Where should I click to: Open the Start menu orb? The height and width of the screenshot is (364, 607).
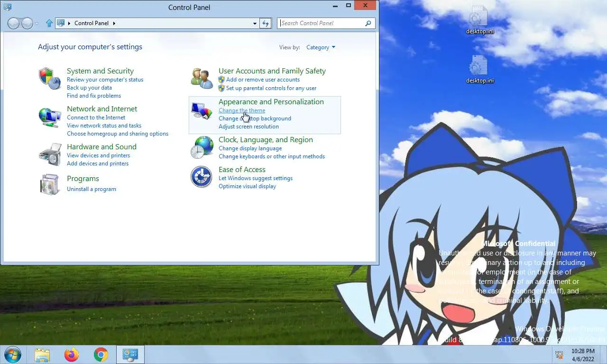click(13, 355)
